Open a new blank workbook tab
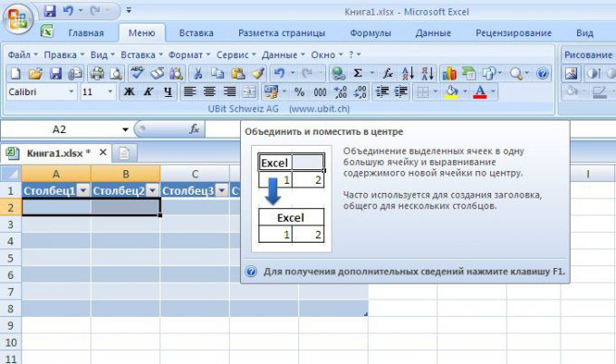The height and width of the screenshot is (364, 616). tap(124, 153)
